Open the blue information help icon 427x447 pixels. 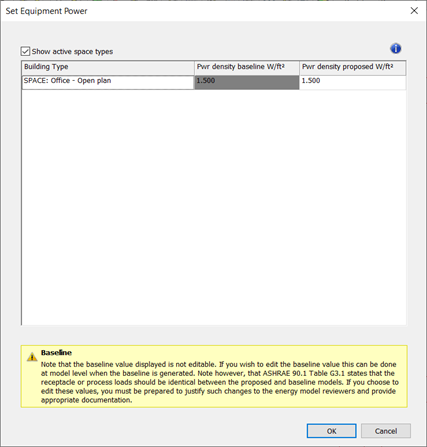point(395,49)
